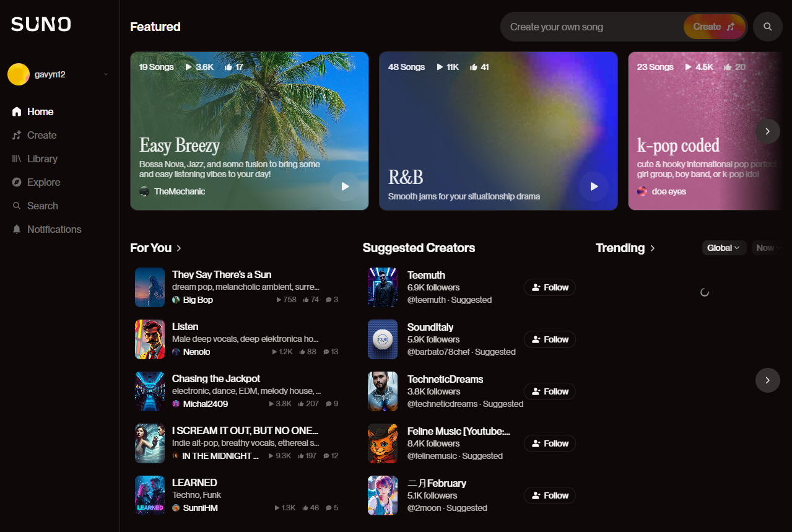
Task: Click the comment icon on Chasing the Jackpot
Action: (328, 404)
